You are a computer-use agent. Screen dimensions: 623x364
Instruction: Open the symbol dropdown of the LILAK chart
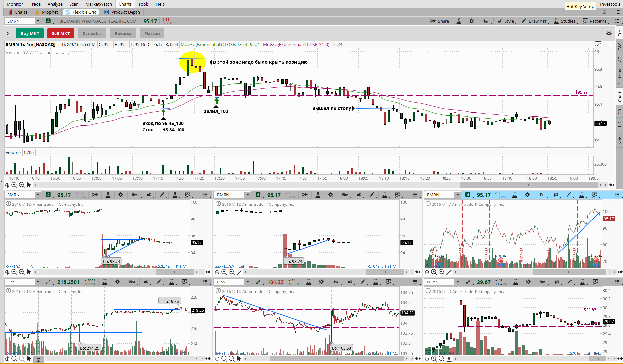[x=458, y=282]
